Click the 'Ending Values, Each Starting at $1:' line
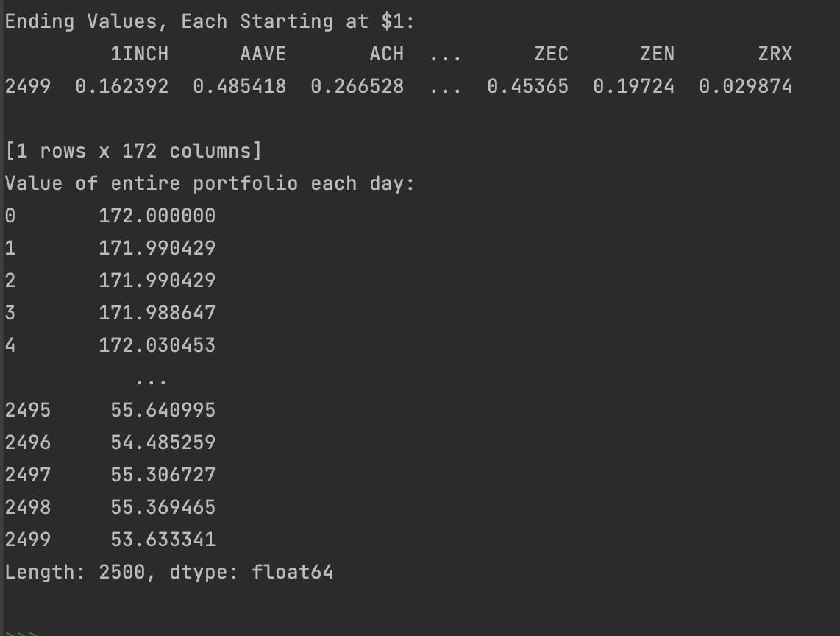Screen dimensions: 840x636 [210, 22]
